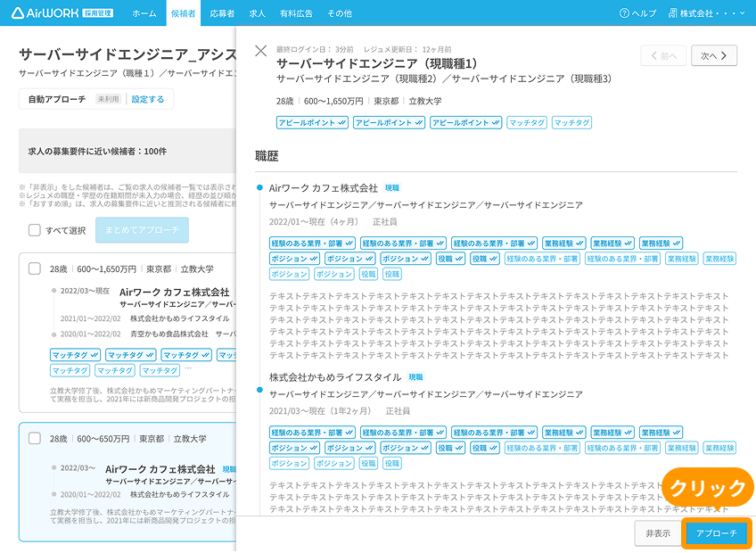Click the first アピールポイント tag
The width and height of the screenshot is (756, 553).
(312, 122)
